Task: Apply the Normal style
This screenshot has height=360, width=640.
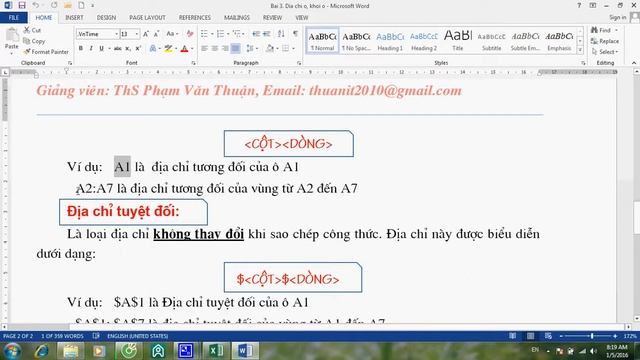Action: 322,41
